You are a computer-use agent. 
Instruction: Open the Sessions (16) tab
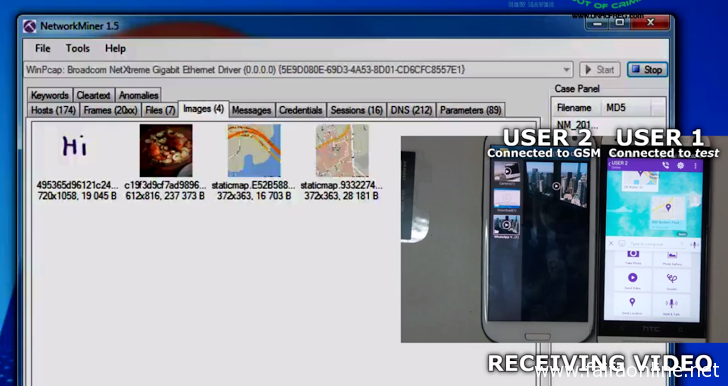pos(357,111)
